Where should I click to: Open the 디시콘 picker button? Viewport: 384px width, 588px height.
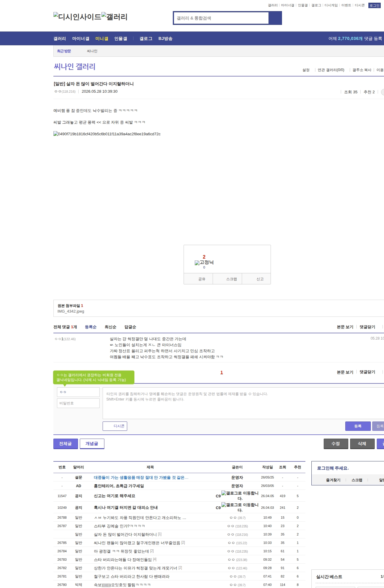click(x=115, y=426)
